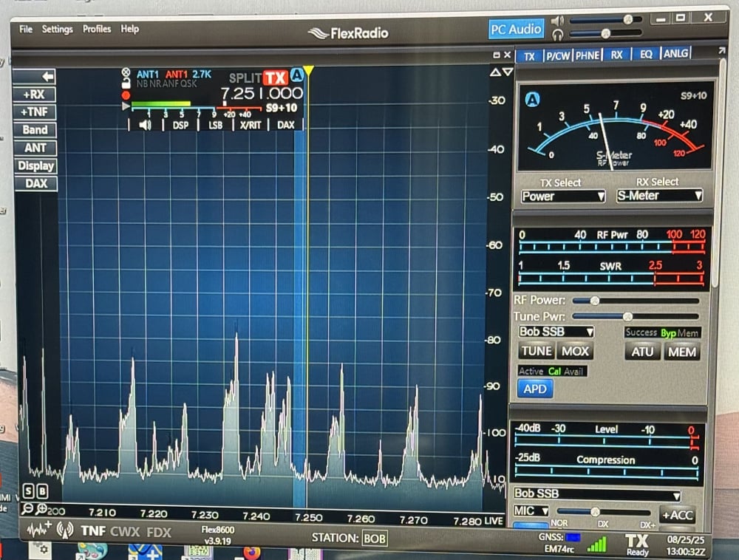The height and width of the screenshot is (560, 739).
Task: Toggle MOX transmit
Action: point(575,352)
